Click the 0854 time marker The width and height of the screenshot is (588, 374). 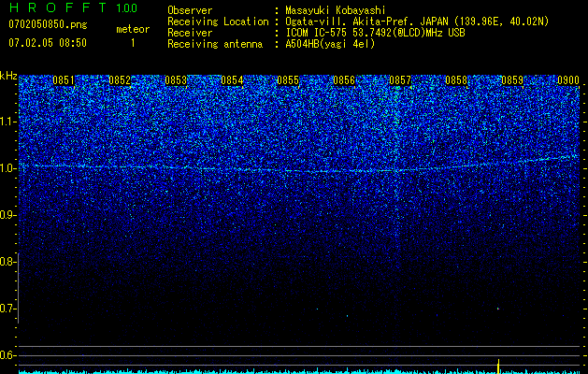[232, 80]
